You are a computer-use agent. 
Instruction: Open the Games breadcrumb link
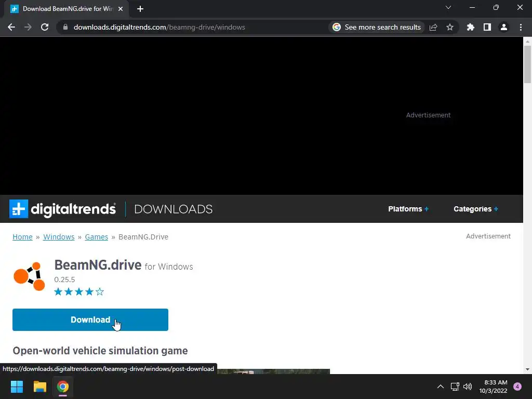coord(96,237)
